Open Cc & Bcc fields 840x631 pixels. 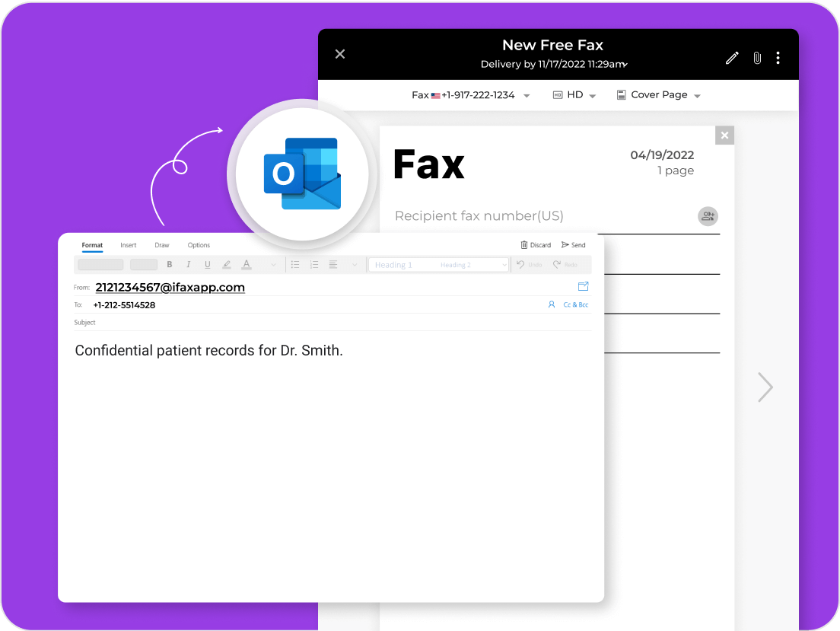574,304
